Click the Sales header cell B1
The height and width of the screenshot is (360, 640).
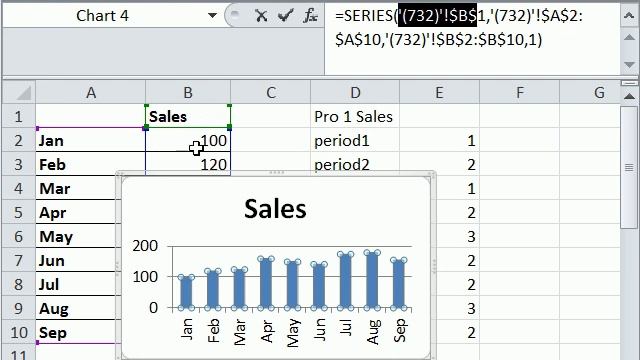tap(188, 117)
